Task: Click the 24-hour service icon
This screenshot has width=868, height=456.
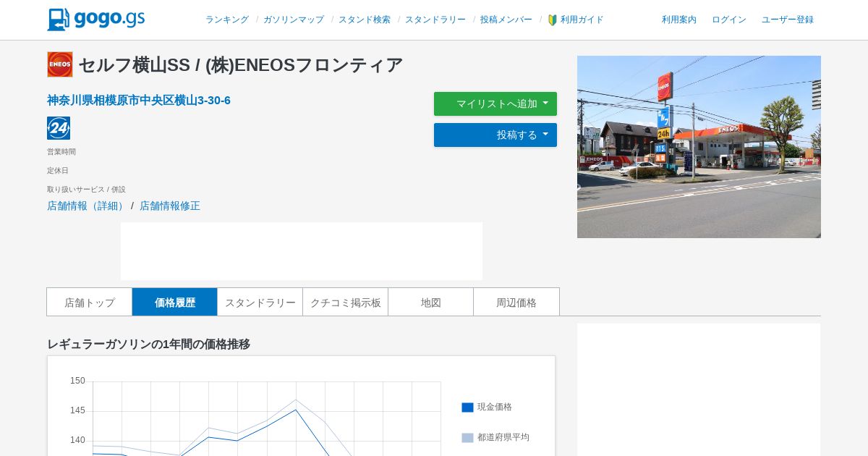Action: (59, 128)
